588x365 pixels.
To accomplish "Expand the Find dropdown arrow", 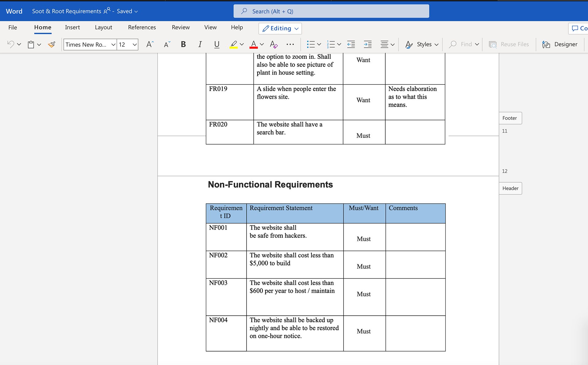I will (477, 44).
